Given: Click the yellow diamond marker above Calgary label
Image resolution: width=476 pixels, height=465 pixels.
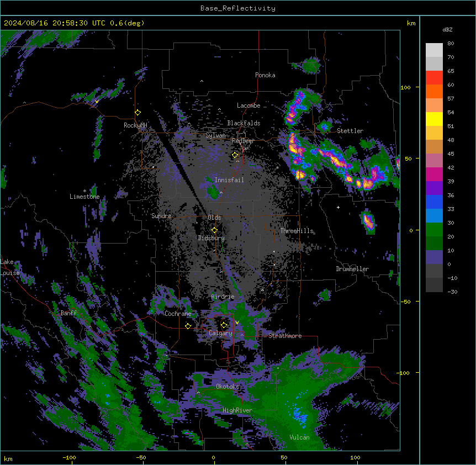Looking at the screenshot, I should click(x=224, y=325).
